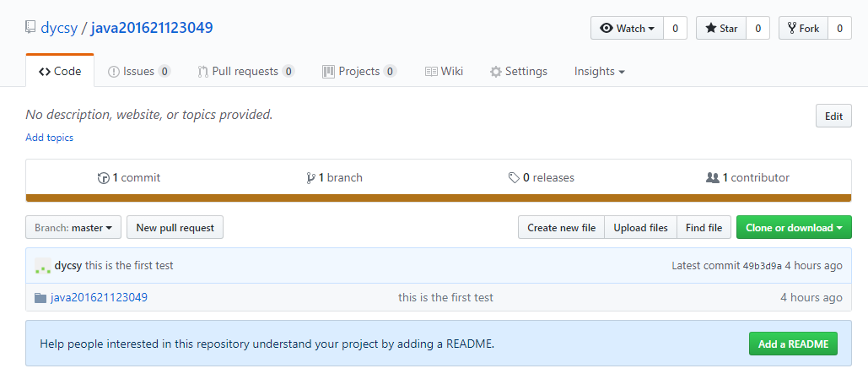Viewport: 868px width, 390px height.
Task: Open the Projects tab
Action: (x=359, y=72)
